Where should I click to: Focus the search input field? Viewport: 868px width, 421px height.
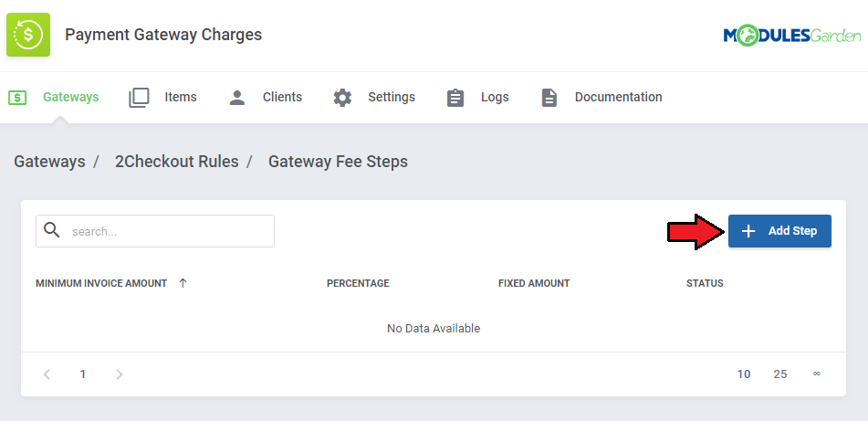(x=155, y=231)
